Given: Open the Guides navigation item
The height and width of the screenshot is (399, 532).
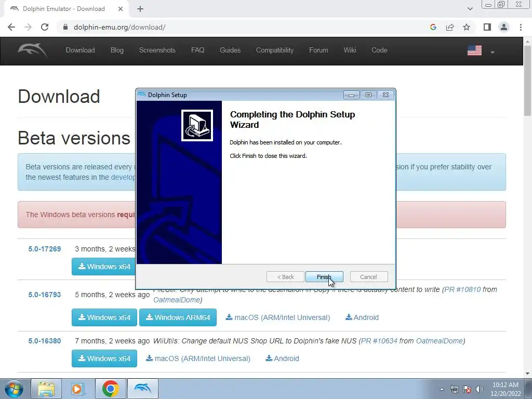Looking at the screenshot, I should pos(230,50).
